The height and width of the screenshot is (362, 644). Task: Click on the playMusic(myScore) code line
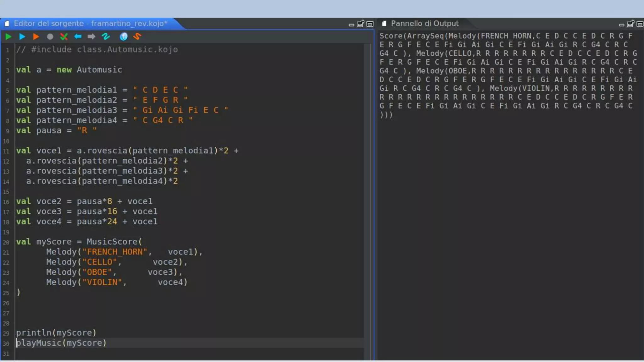click(x=61, y=343)
